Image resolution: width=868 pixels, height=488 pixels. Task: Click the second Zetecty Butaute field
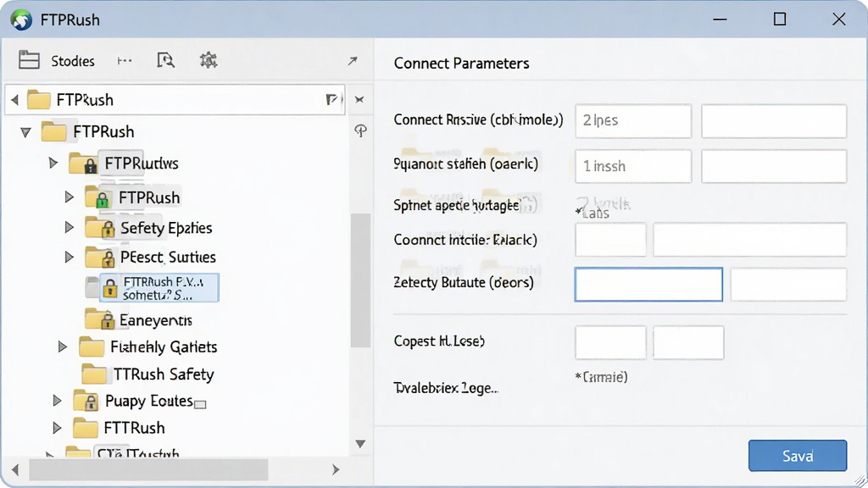pyautogui.click(x=788, y=285)
